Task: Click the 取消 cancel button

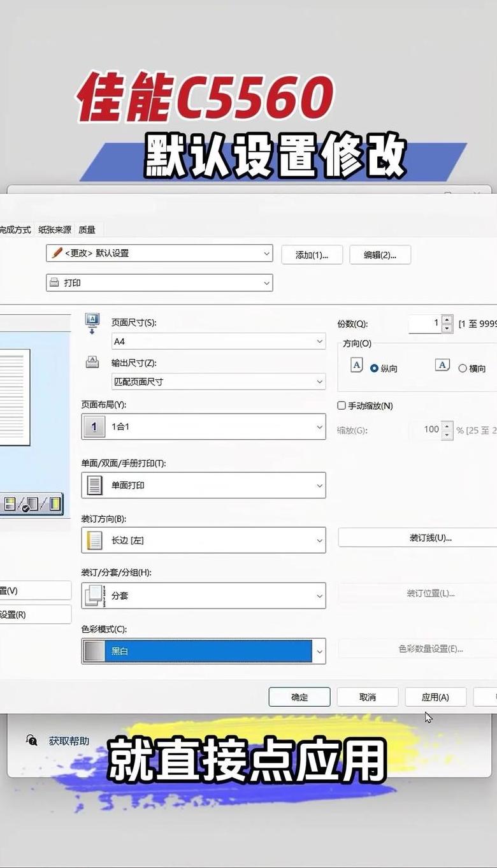Action: coord(368,697)
